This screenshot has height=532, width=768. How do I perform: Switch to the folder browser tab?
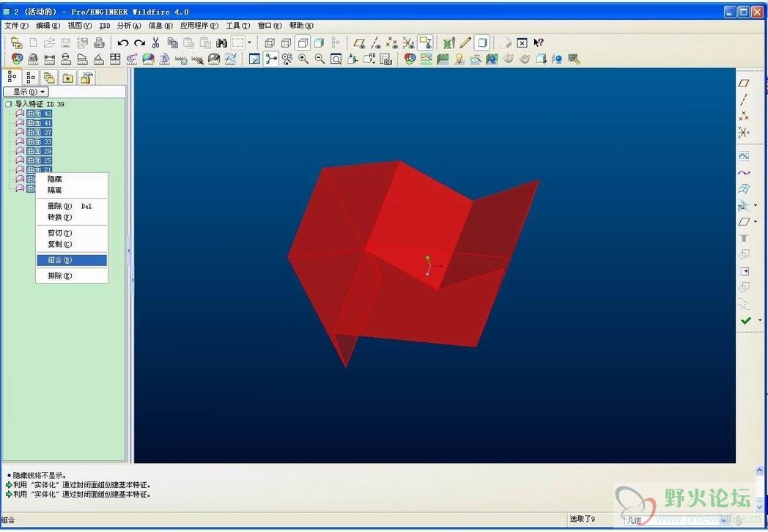pyautogui.click(x=49, y=78)
